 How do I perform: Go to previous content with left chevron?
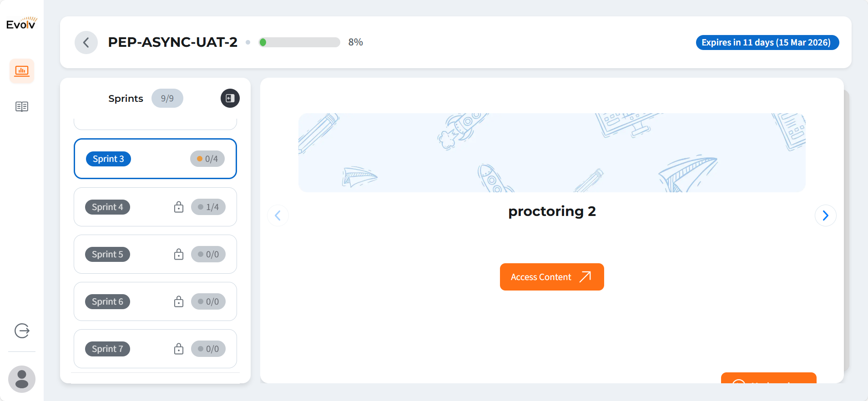pyautogui.click(x=278, y=216)
